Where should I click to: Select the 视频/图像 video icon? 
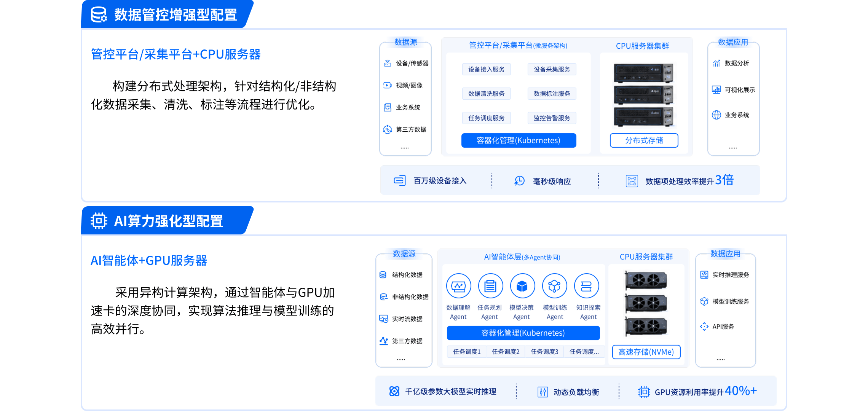(x=388, y=85)
